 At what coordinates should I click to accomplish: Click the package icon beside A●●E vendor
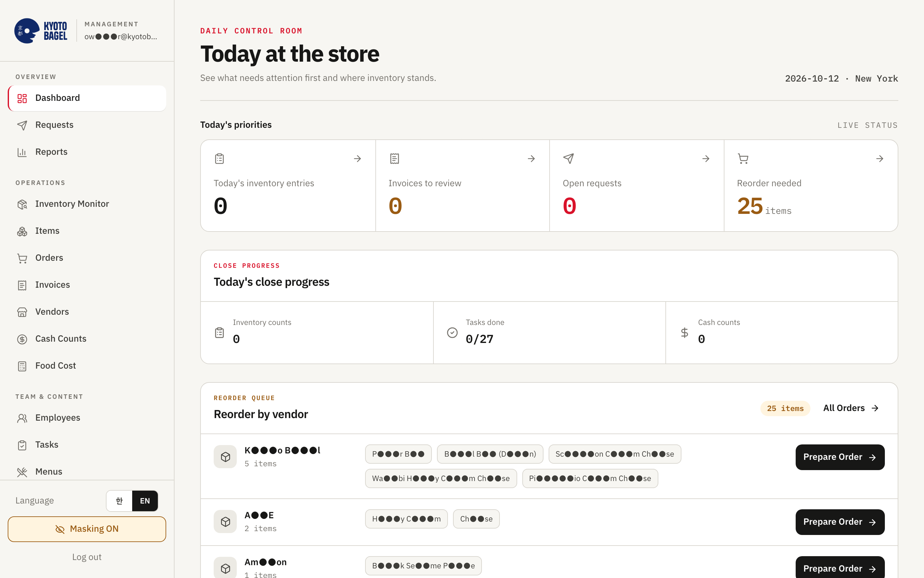[225, 521]
